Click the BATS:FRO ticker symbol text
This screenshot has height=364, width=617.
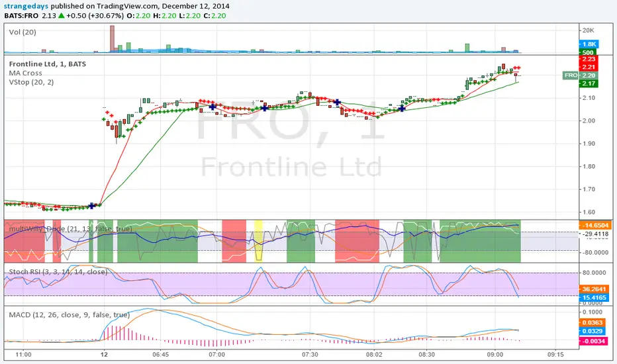click(21, 16)
